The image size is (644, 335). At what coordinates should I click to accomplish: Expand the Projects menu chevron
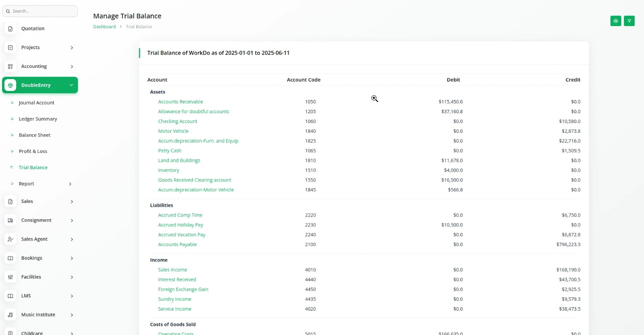(x=71, y=47)
